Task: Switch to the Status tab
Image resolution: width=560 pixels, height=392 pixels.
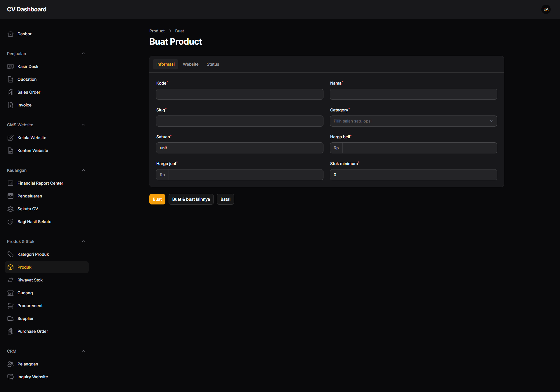Action: pos(213,64)
